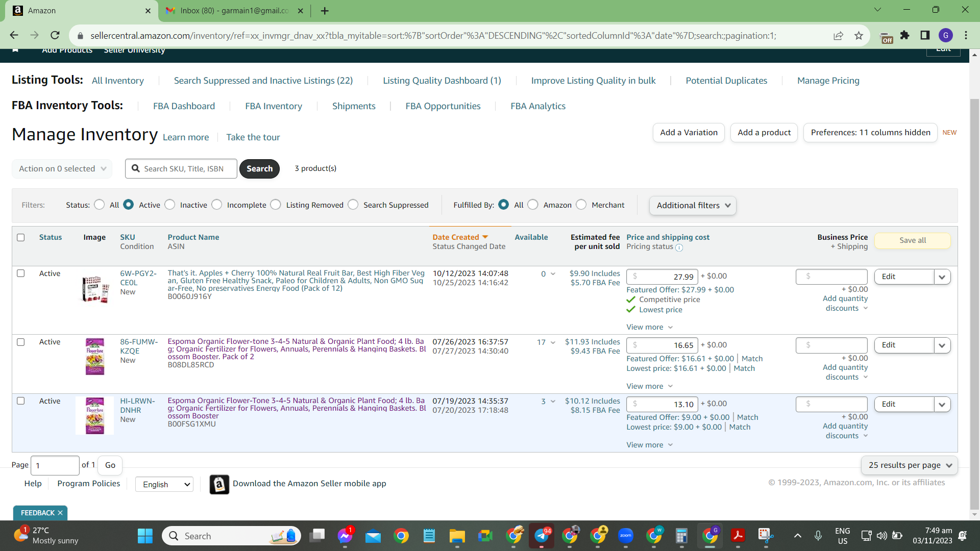The image size is (980, 551).
Task: Select the All status radio button
Action: click(100, 205)
